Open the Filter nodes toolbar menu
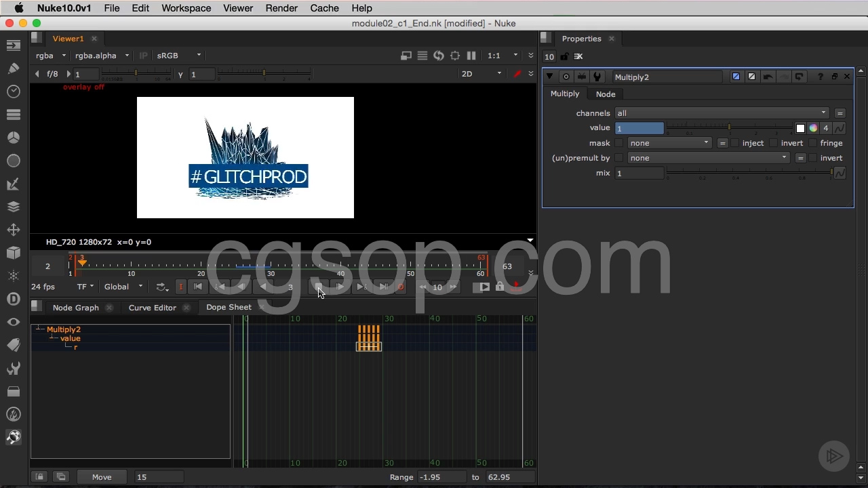 [14, 161]
